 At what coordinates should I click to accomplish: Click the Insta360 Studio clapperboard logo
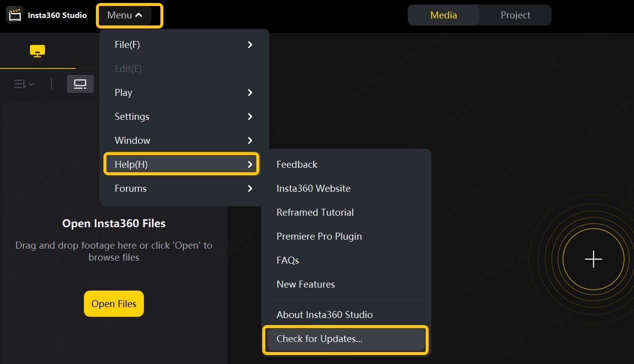pos(15,15)
